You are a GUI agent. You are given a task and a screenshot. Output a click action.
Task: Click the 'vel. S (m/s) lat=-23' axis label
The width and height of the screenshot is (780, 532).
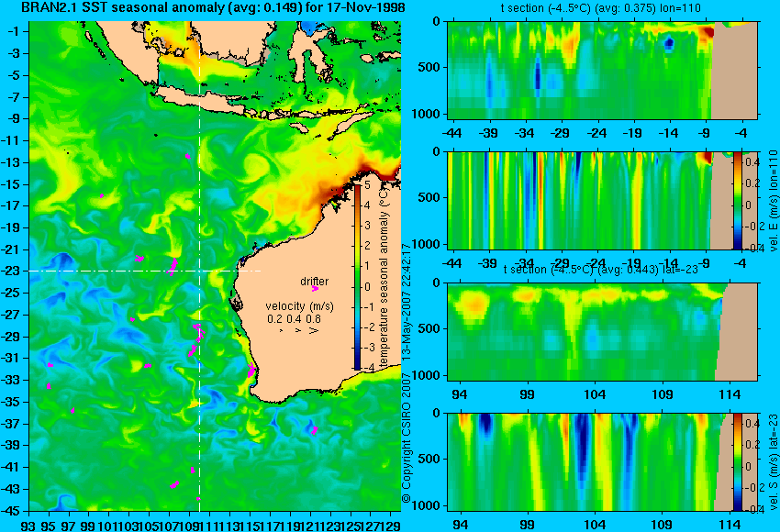[x=774, y=462]
